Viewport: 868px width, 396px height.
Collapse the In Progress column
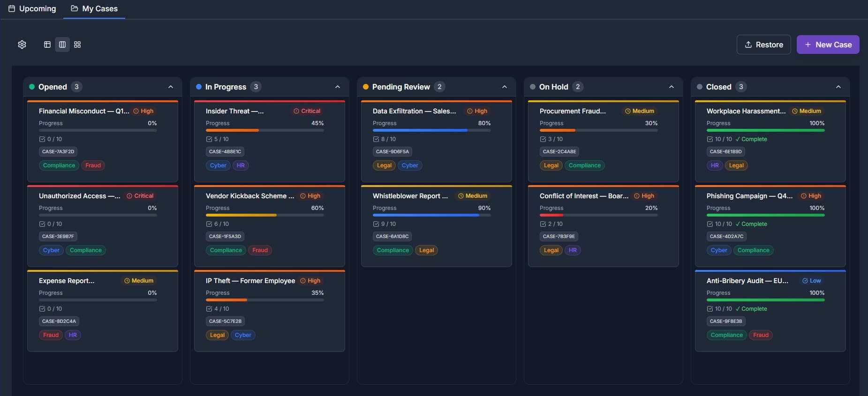tap(338, 87)
